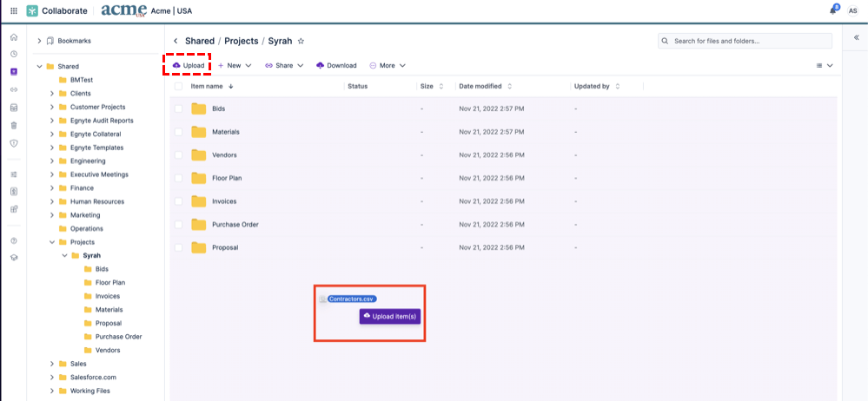Tick the checkbox next to Invoices folder
This screenshot has height=401, width=868.
click(x=178, y=201)
